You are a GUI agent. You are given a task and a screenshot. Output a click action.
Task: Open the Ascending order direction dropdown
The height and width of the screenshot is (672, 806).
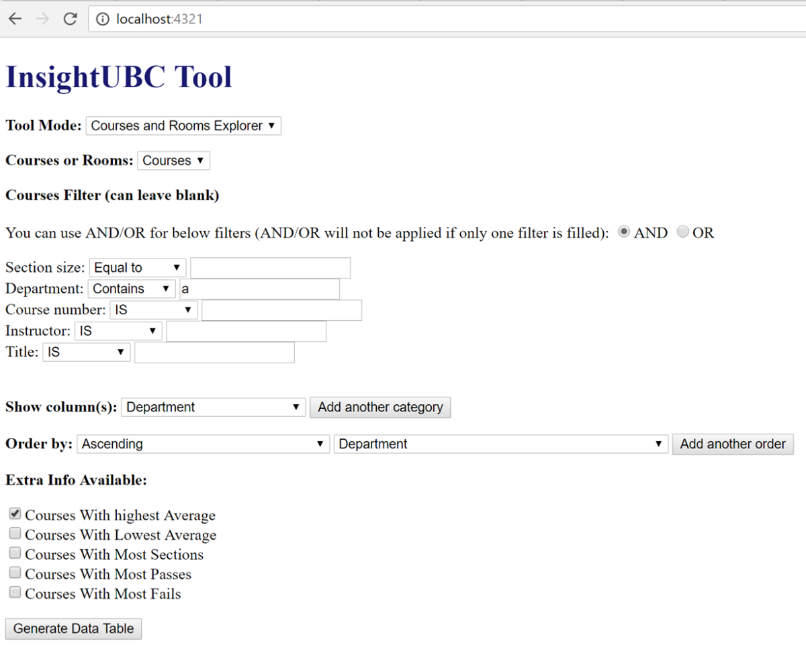(203, 444)
